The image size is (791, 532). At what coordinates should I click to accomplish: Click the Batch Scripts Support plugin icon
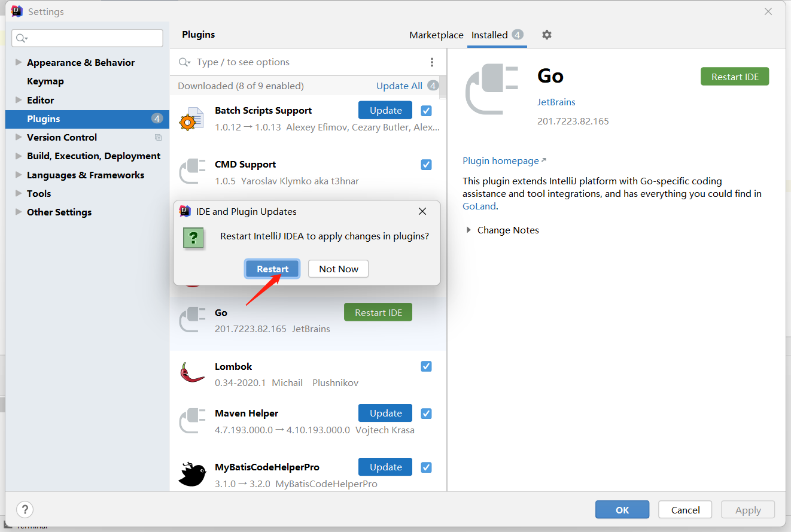[x=192, y=119]
